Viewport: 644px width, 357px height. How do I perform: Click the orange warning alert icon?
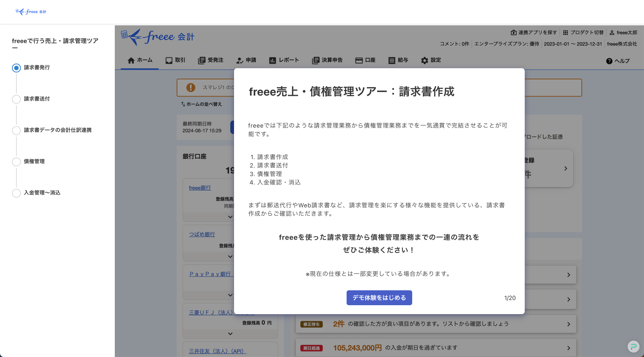(x=191, y=88)
